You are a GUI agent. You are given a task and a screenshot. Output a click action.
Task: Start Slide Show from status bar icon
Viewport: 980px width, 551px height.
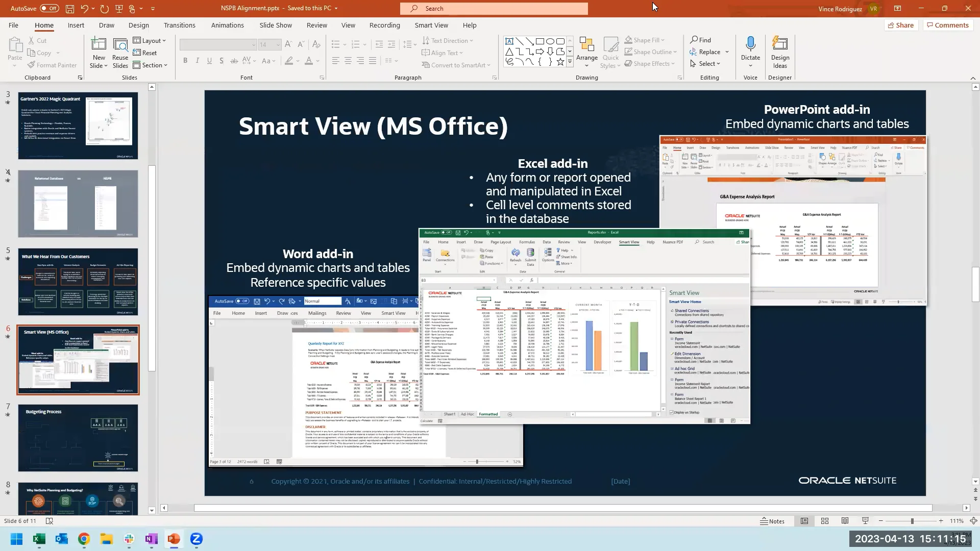tap(865, 521)
